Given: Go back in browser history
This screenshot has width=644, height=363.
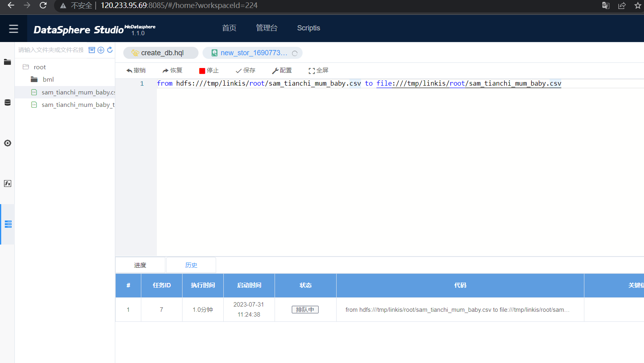Looking at the screenshot, I should point(11,6).
